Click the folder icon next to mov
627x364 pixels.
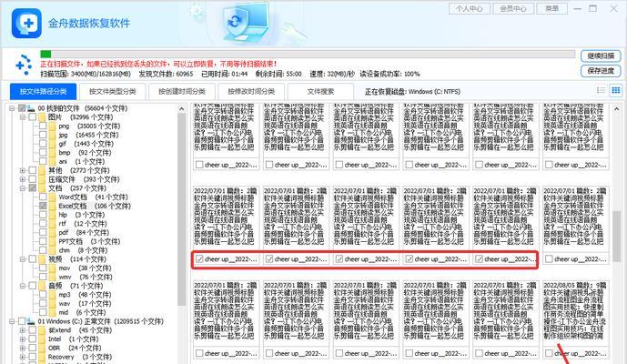[x=53, y=268]
